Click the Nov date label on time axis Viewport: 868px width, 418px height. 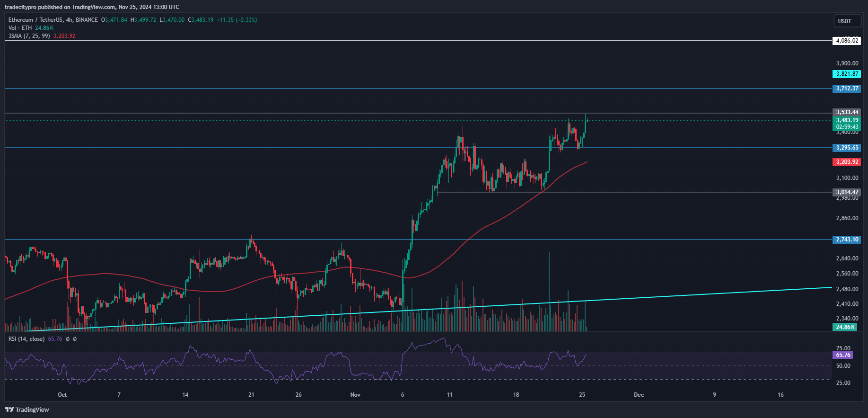pyautogui.click(x=355, y=395)
